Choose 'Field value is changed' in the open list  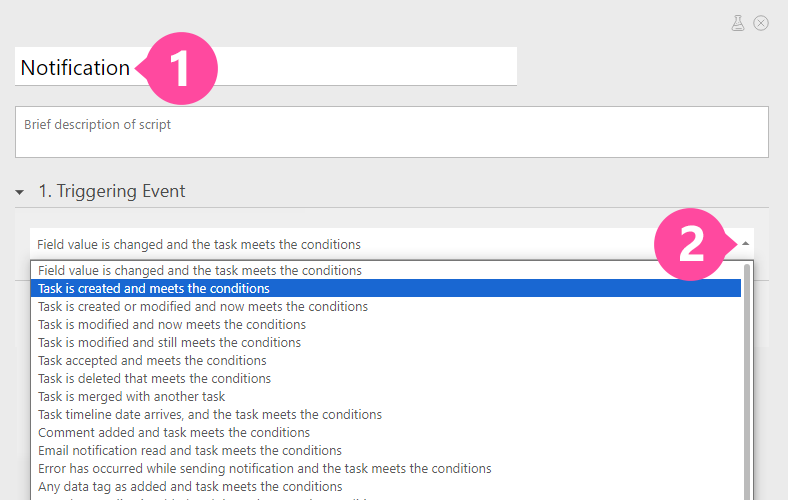click(x=200, y=270)
